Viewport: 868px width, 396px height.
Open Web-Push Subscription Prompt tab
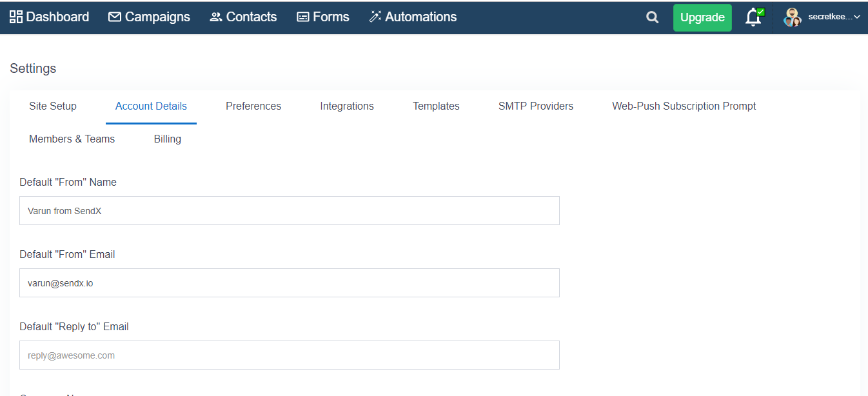684,106
